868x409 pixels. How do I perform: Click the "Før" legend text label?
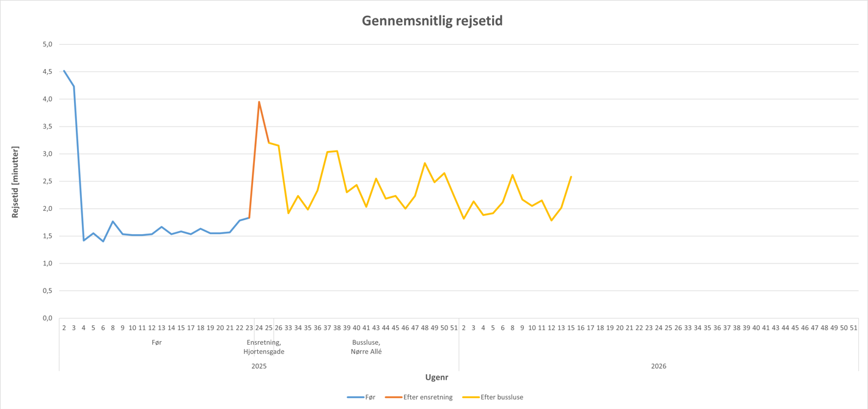(x=370, y=397)
